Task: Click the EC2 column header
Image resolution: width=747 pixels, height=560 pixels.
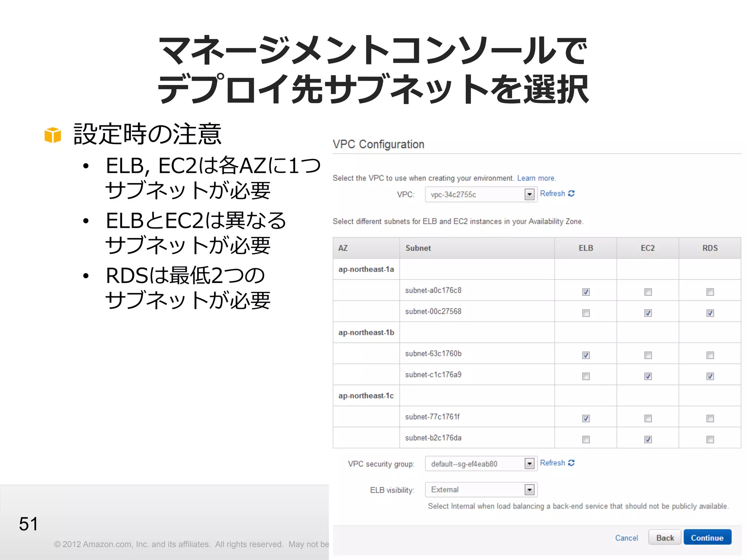Action: click(x=648, y=248)
